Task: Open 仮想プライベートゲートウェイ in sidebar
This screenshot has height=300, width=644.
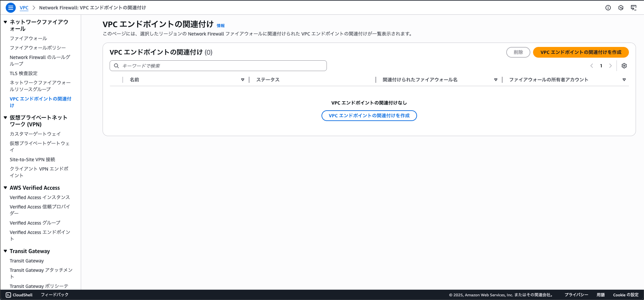Action: pyautogui.click(x=40, y=147)
